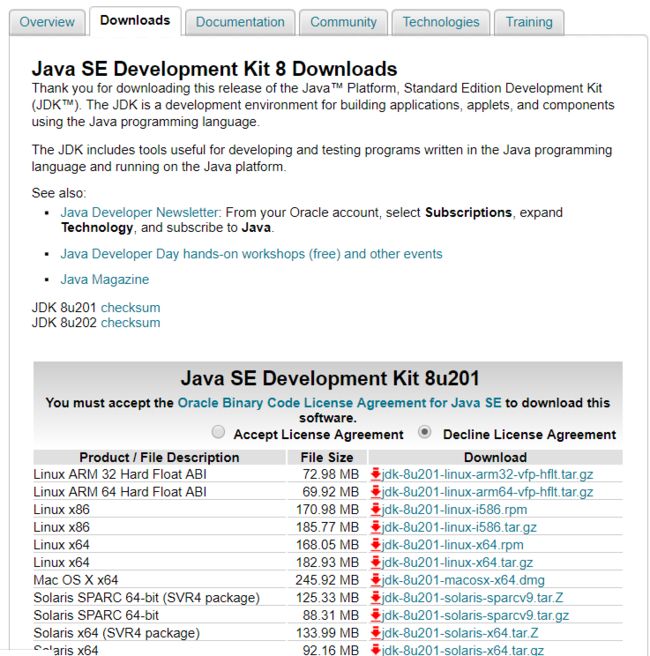Click red download arrow for jdk-8u201-linux-x64.rpm
This screenshot has width=650, height=656.
click(x=375, y=544)
